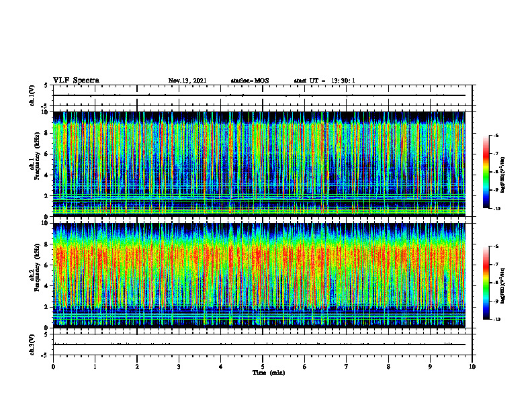Image resolution: width=532 pixels, height=411 pixels.
Task: Click the "-6" label on ch.1 color bar
Action: (496, 135)
